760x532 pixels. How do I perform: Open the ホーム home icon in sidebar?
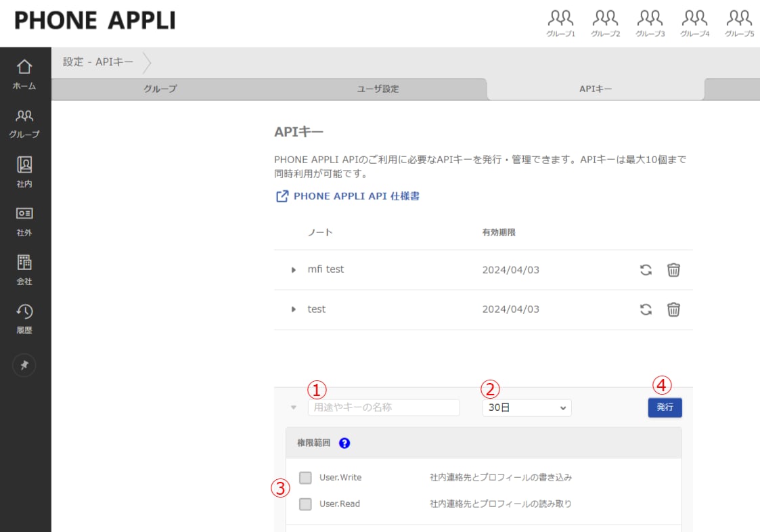pyautogui.click(x=24, y=74)
